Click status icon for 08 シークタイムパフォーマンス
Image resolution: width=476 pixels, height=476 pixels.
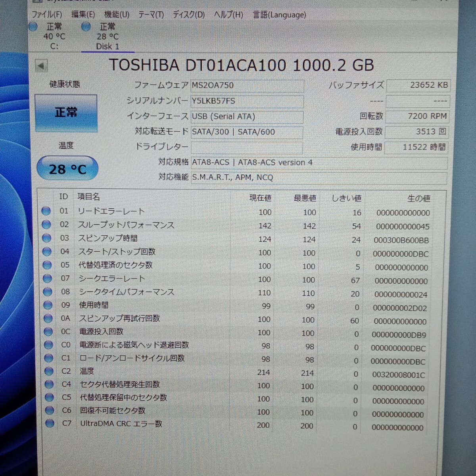click(48, 292)
